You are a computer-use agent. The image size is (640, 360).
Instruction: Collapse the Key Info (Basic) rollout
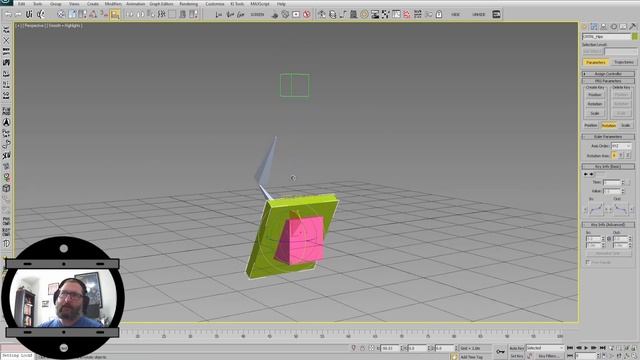click(x=608, y=167)
